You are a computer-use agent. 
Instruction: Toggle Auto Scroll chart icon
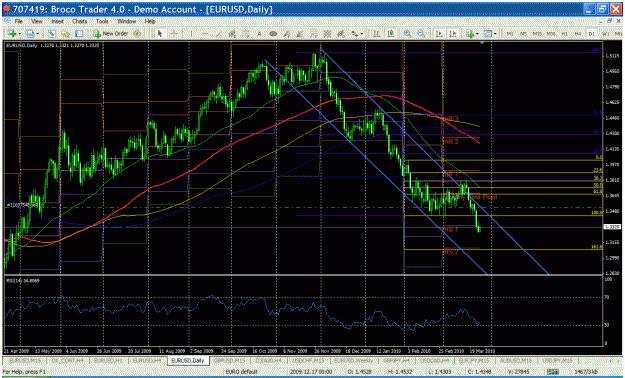pyautogui.click(x=439, y=34)
